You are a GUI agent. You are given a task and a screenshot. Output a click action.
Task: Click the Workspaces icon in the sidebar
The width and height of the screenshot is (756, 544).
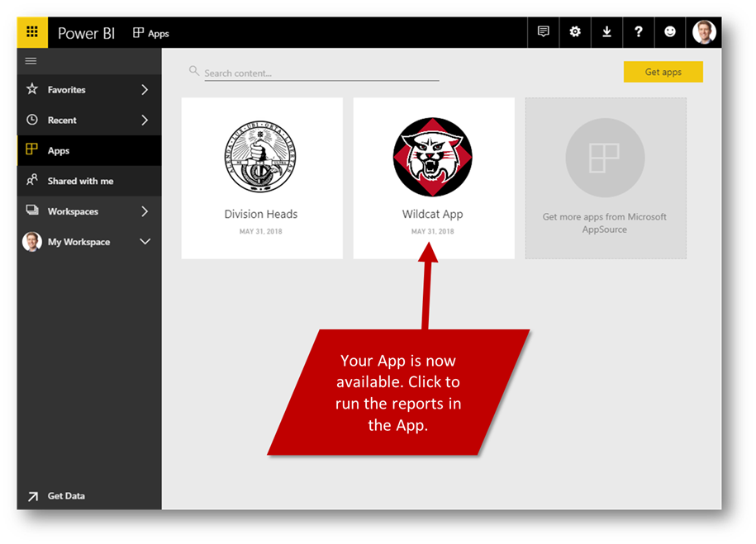coord(32,210)
